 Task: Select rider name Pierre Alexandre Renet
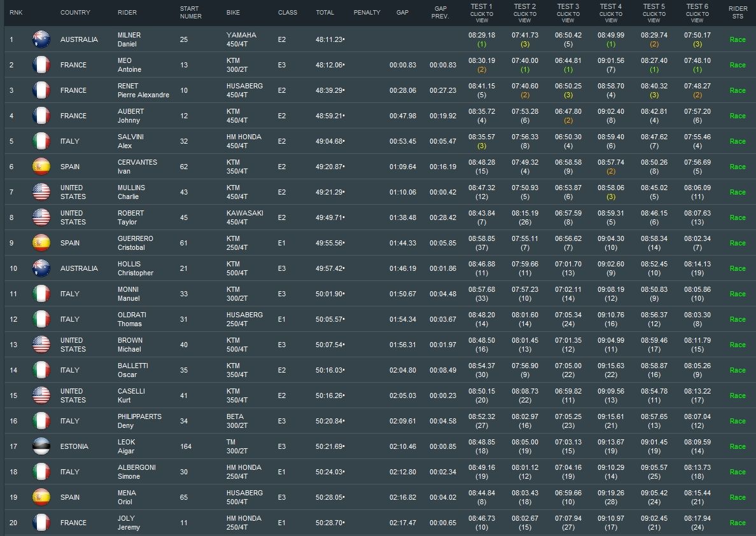[143, 90]
